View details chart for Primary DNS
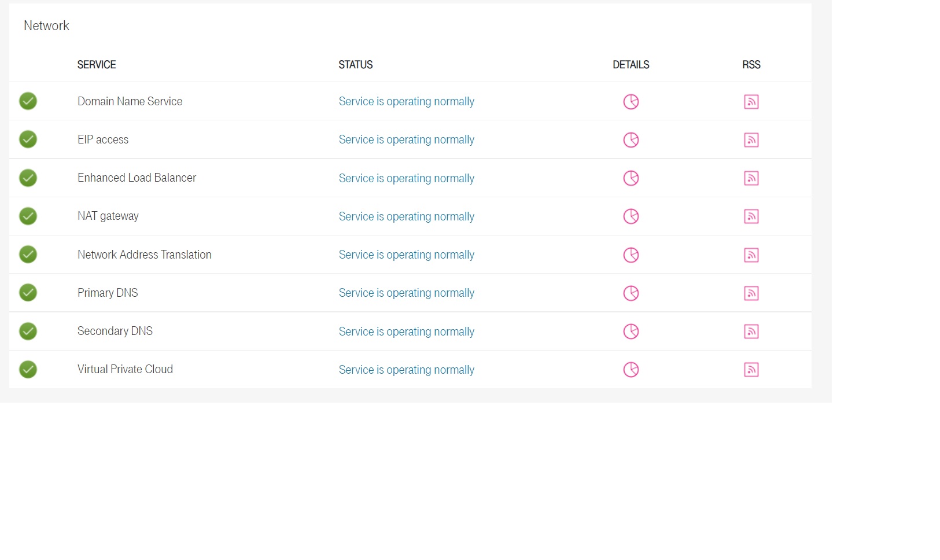The image size is (940, 560). (631, 293)
